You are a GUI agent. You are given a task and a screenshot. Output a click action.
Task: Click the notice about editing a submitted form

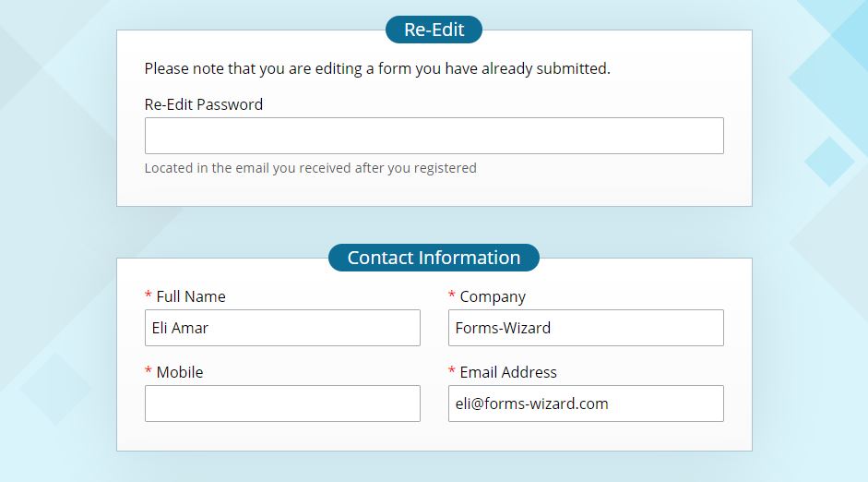pyautogui.click(x=377, y=68)
